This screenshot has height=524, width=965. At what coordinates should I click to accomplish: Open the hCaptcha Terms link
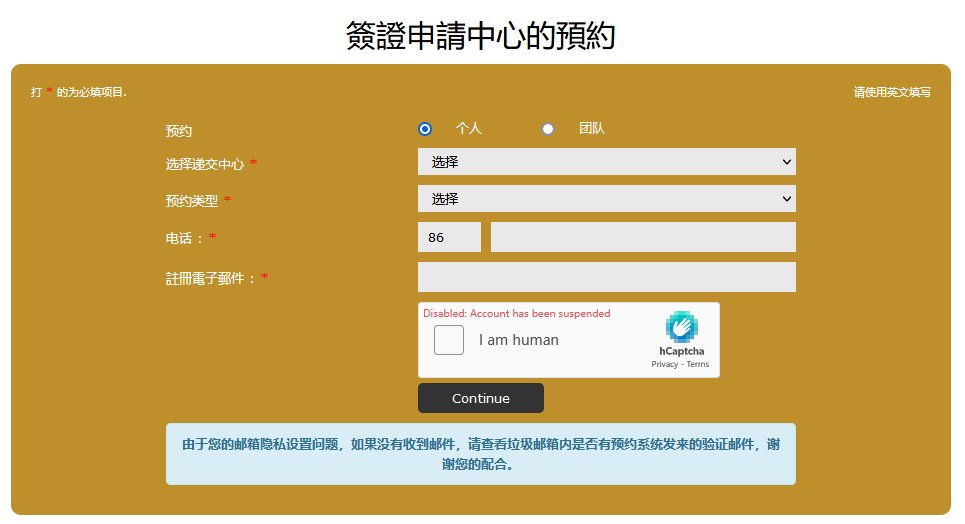coord(697,364)
